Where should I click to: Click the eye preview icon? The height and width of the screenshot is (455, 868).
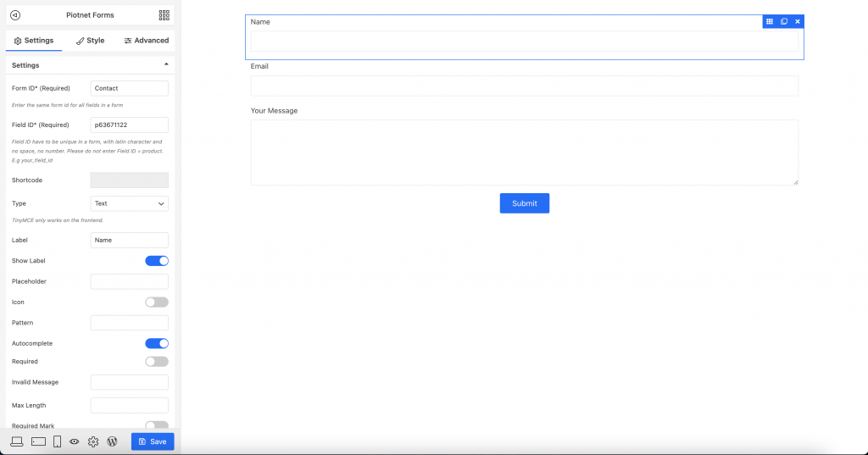tap(75, 441)
